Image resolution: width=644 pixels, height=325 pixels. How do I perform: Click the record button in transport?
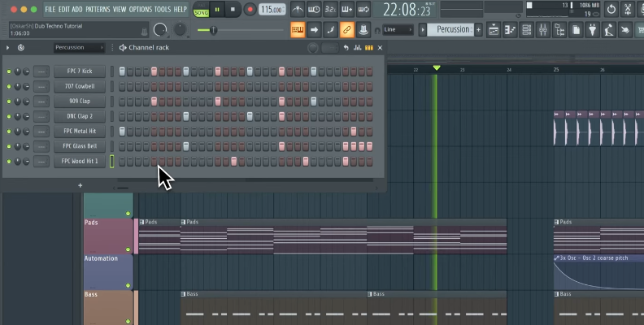pos(250,10)
